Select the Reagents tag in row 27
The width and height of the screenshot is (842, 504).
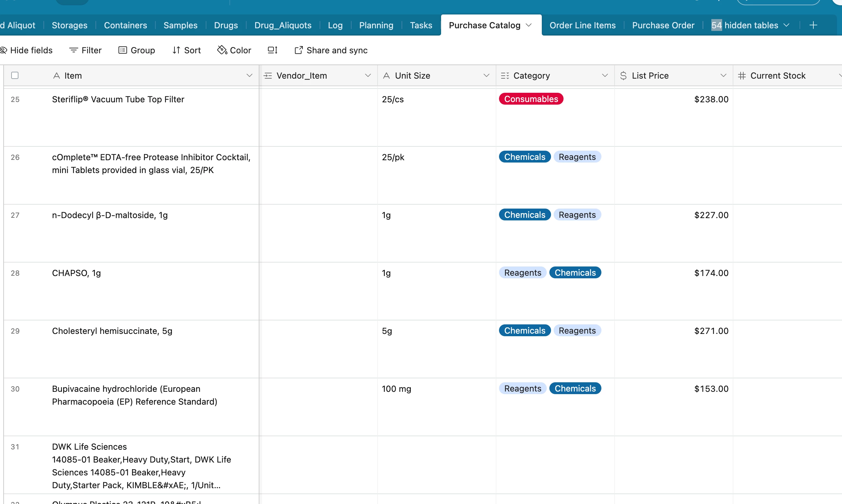577,214
